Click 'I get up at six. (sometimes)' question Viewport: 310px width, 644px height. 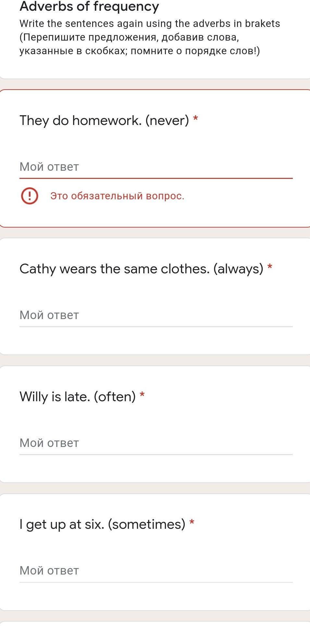pyautogui.click(x=102, y=524)
